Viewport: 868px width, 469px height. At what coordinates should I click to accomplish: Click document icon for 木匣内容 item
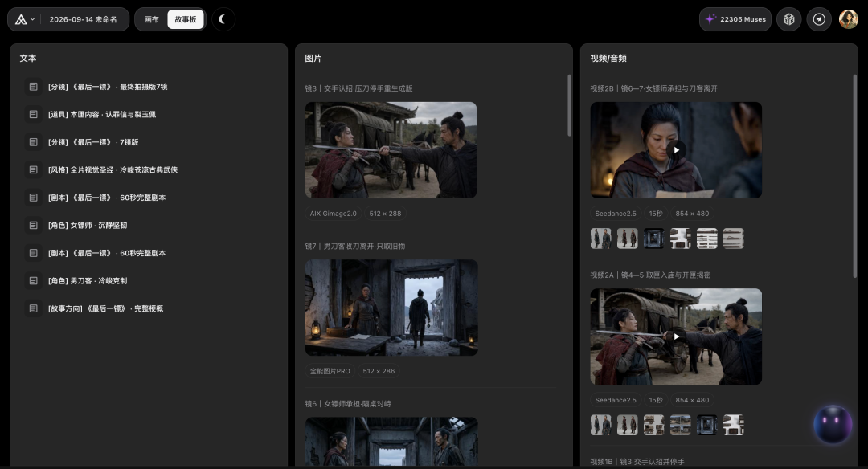click(33, 115)
